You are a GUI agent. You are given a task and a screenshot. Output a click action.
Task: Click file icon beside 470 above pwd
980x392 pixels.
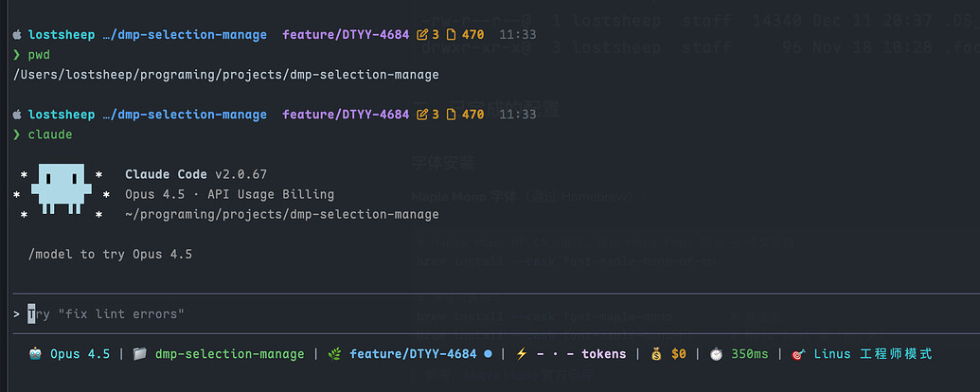click(x=452, y=34)
